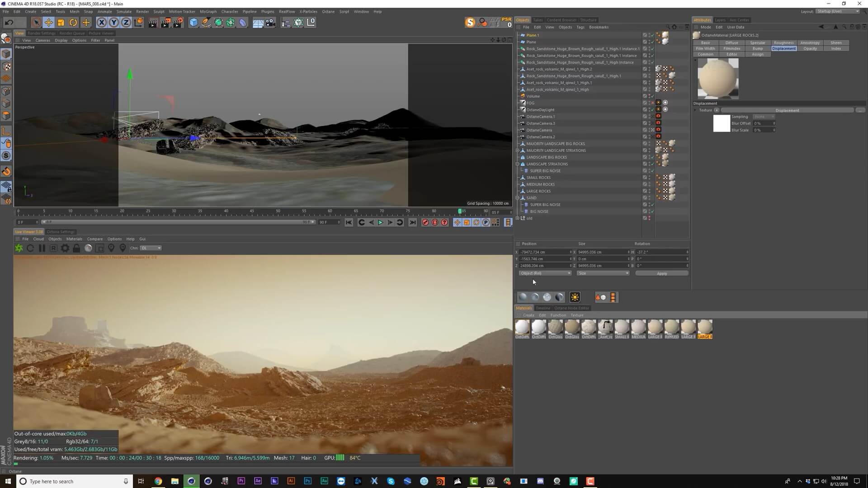Open Live Viewer settings gear icon
The height and width of the screenshot is (488, 868).
pyautogui.click(x=65, y=248)
